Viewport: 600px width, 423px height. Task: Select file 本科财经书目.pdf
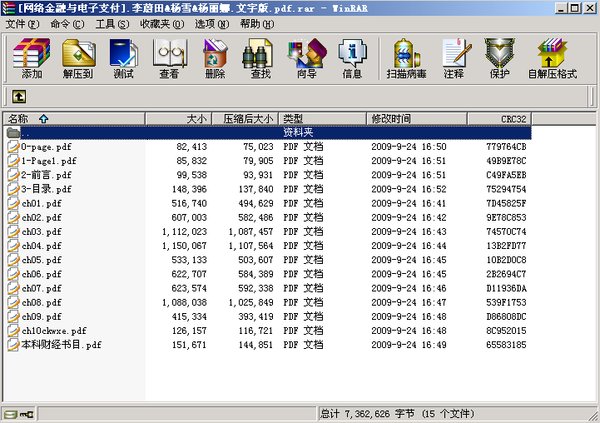(61, 345)
